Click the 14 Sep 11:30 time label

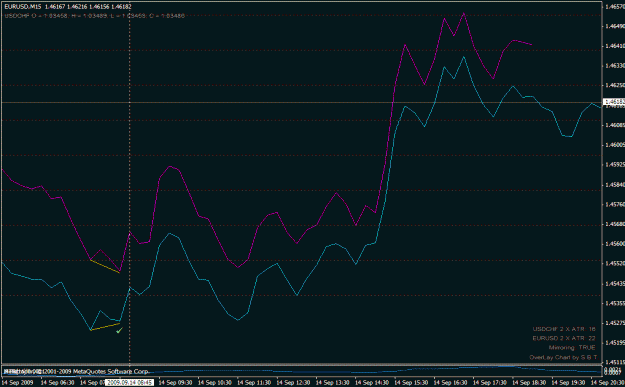point(254,383)
